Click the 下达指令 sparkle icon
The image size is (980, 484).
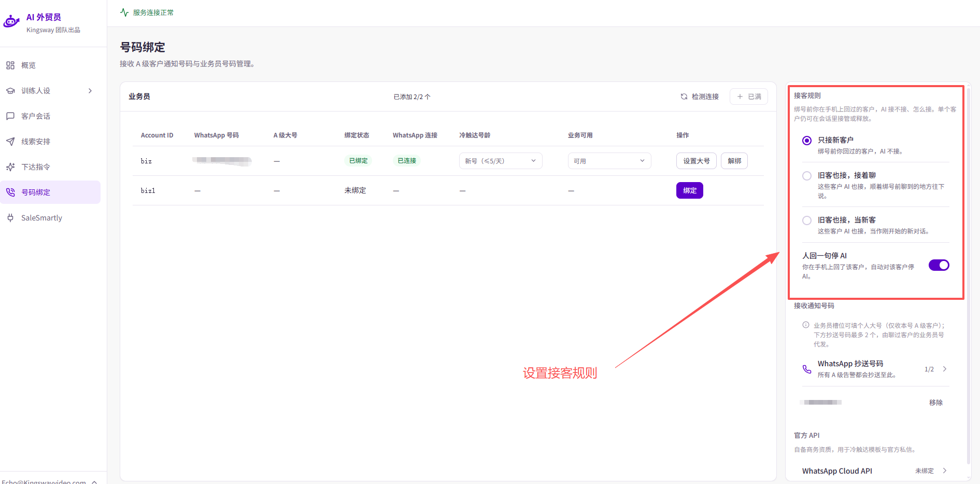[10, 167]
